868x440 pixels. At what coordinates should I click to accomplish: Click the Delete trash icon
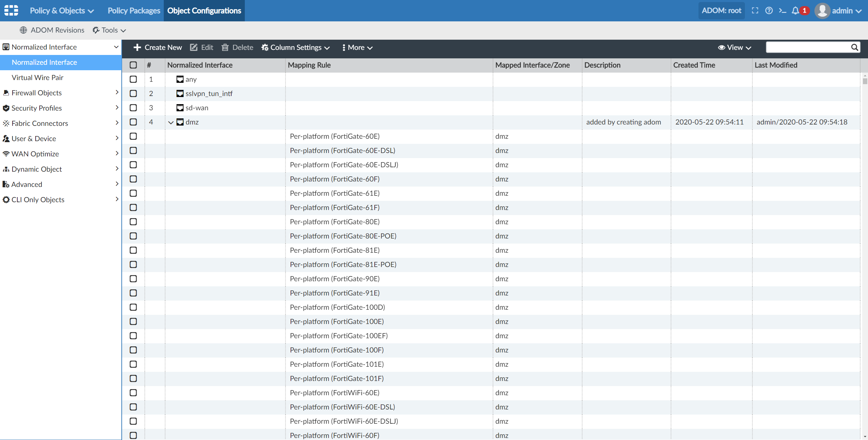pos(225,47)
